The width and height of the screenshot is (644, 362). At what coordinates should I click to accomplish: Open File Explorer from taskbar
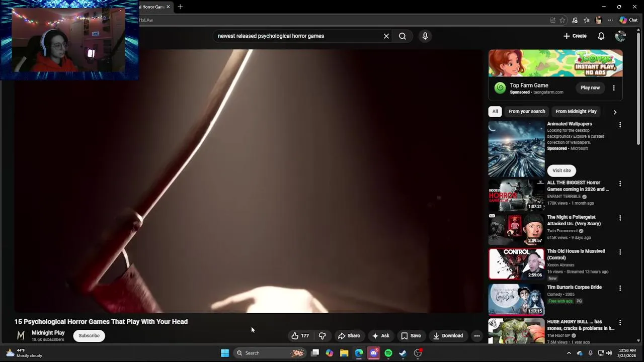tap(344, 353)
